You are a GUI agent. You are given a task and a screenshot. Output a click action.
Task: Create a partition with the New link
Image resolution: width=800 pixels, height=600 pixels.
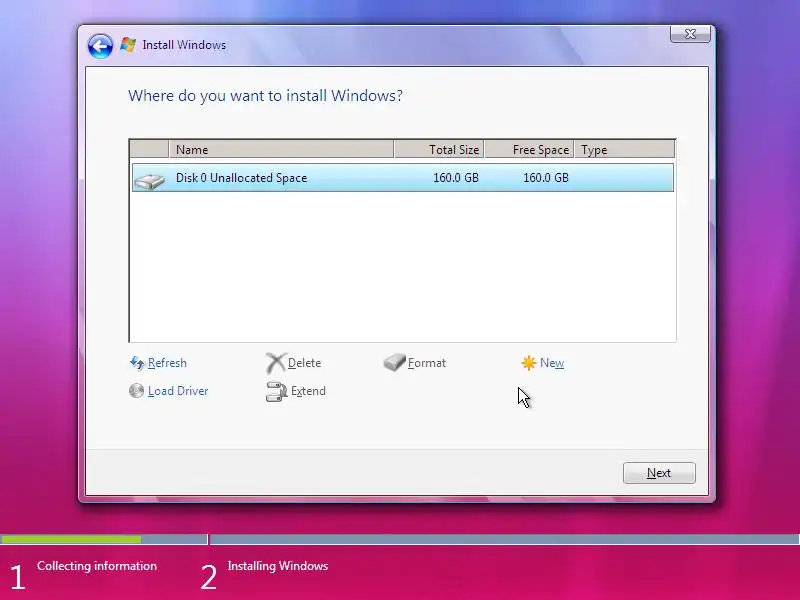(552, 363)
